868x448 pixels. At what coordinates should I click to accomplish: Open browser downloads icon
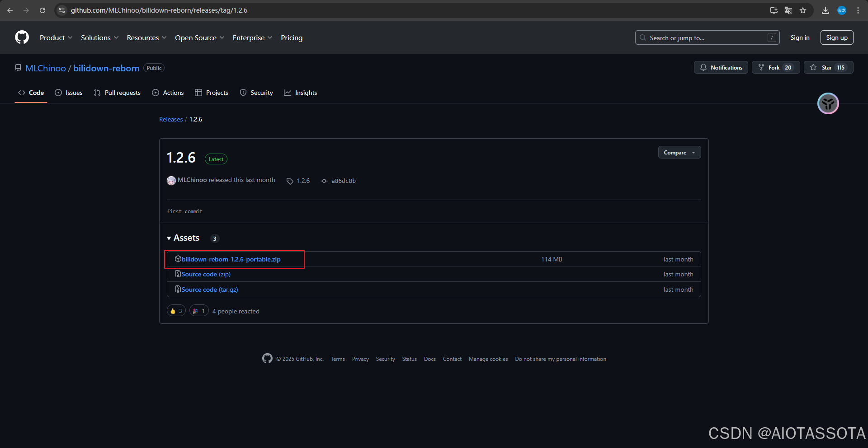826,10
